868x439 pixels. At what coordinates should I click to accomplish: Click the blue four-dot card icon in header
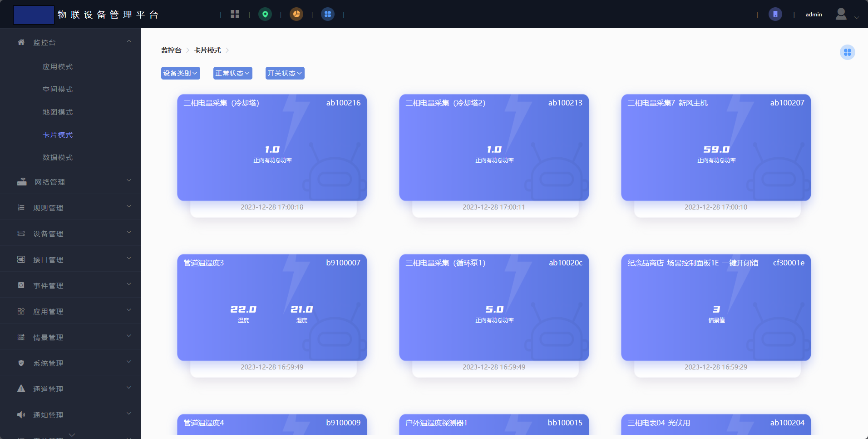pos(328,15)
